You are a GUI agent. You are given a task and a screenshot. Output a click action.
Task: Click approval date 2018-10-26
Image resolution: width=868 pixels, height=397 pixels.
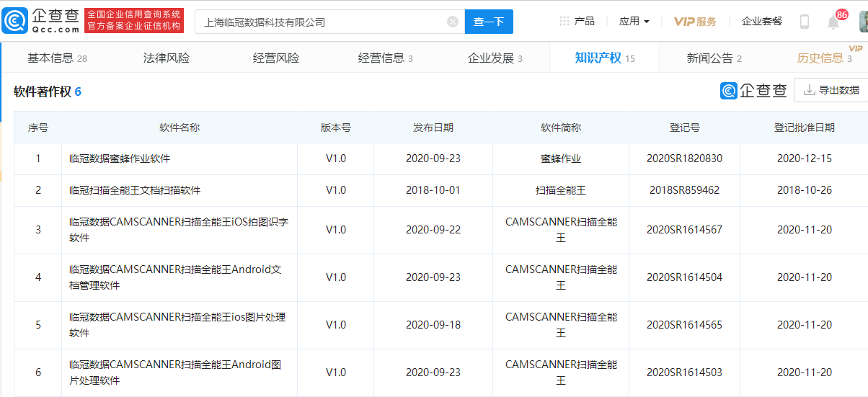tap(805, 190)
